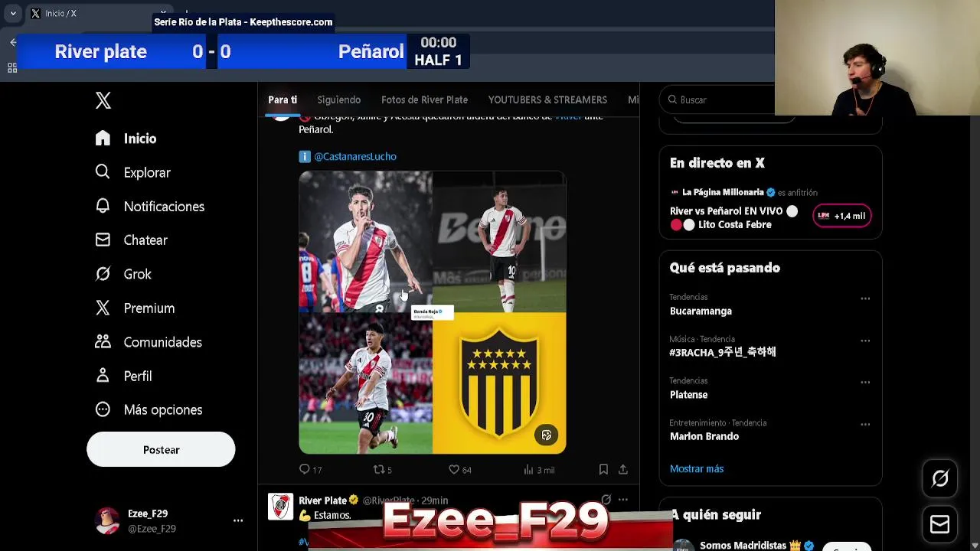
Task: Click repost icon with 5 reposts
Action: 378,469
